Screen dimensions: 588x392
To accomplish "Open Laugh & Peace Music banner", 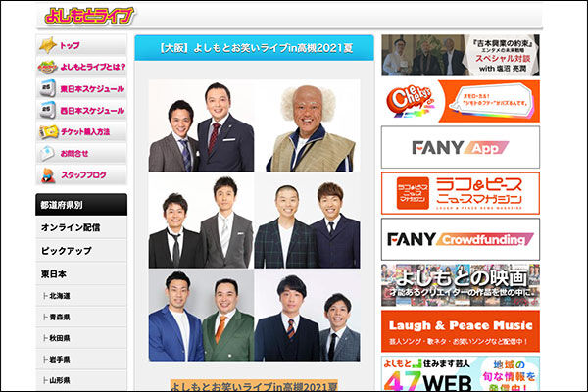I will click(x=461, y=331).
